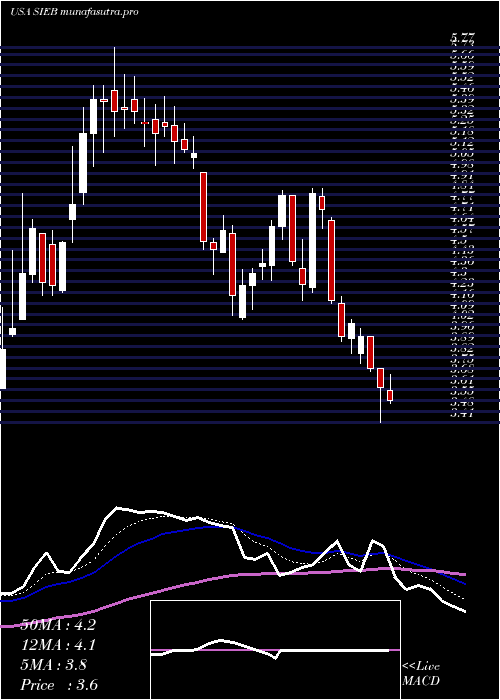The height and width of the screenshot is (700, 500).
Task: Click the '12MA : 4.1' label
Action: (58, 645)
